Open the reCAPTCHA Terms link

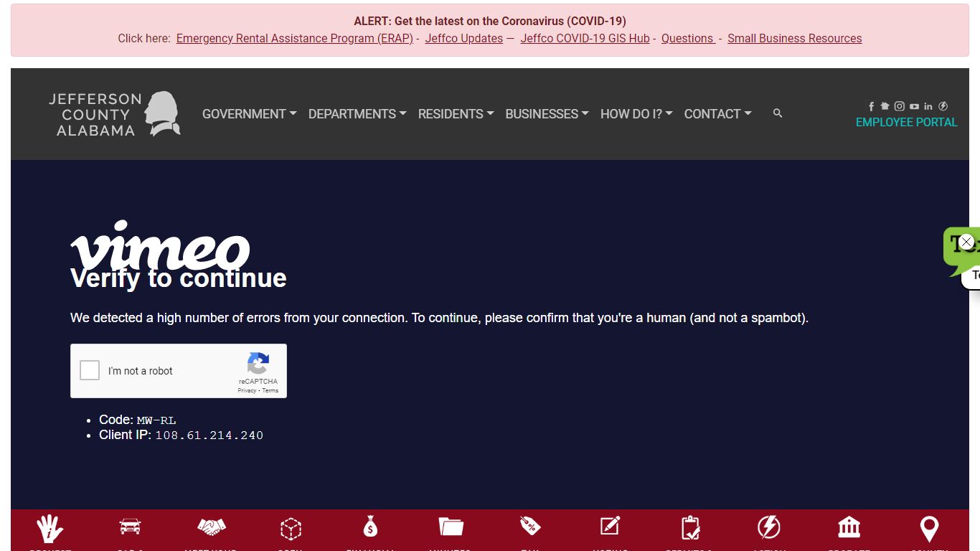(x=270, y=391)
